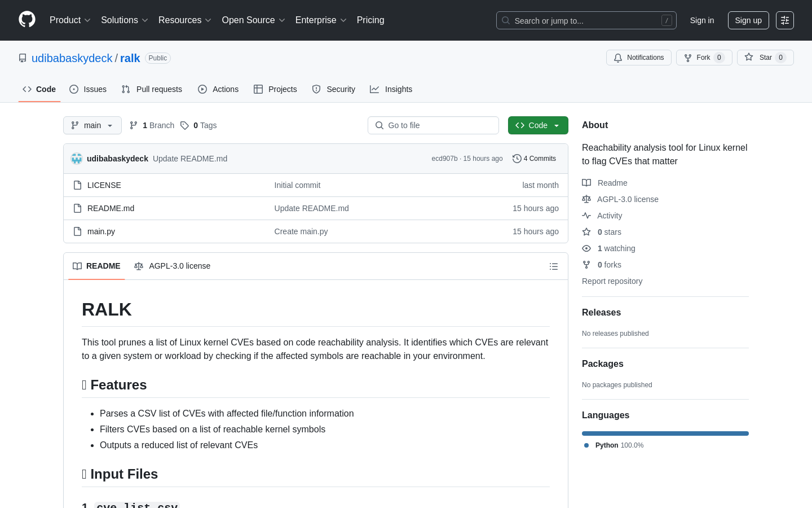This screenshot has height=508, width=812.
Task: Click the commit history clock icon
Action: pyautogui.click(x=517, y=159)
